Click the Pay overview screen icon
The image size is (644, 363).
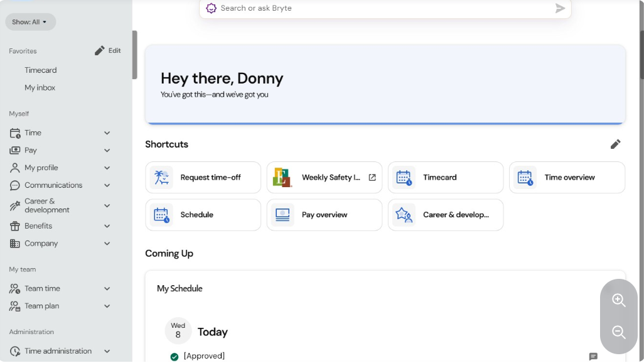click(282, 215)
